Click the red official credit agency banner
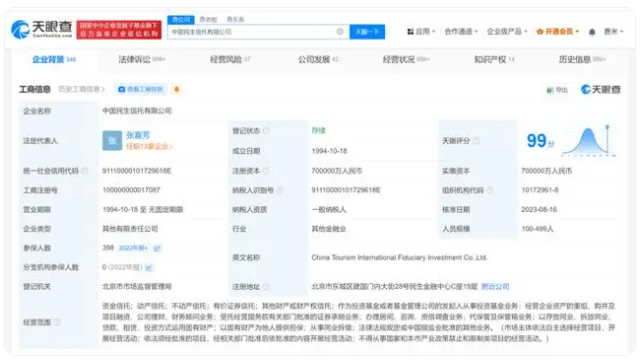The image size is (643, 362). click(119, 30)
